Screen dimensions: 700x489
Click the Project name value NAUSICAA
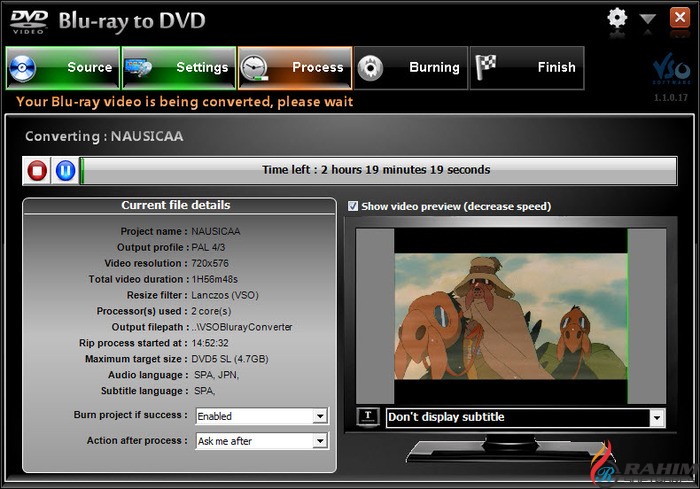click(216, 231)
